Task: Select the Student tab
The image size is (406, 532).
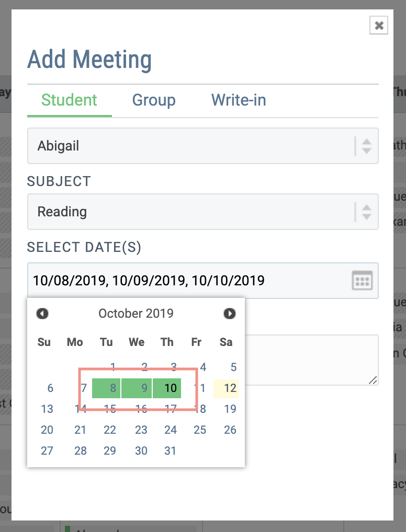Action: click(69, 100)
